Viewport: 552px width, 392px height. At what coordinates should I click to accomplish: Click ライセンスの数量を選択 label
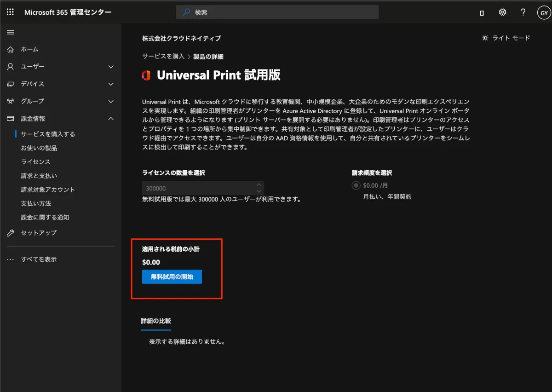click(173, 173)
